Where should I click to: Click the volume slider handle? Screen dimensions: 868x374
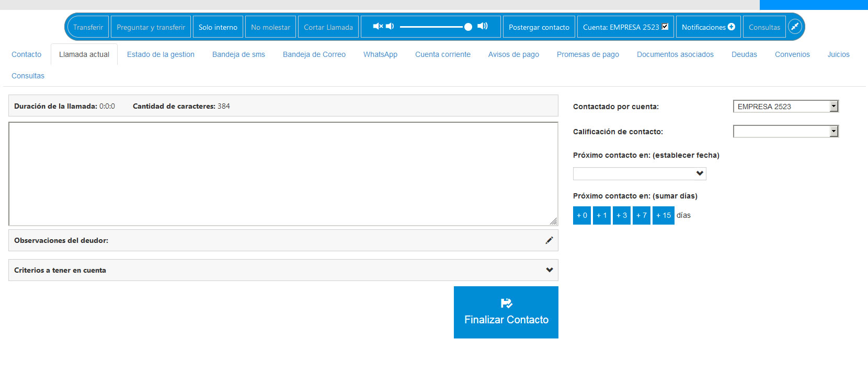pos(468,27)
